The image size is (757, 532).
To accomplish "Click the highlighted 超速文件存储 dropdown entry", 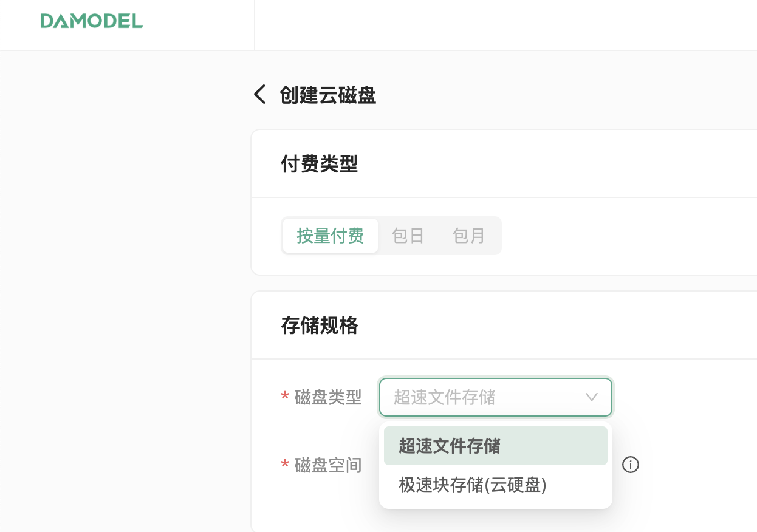I will pyautogui.click(x=448, y=445).
